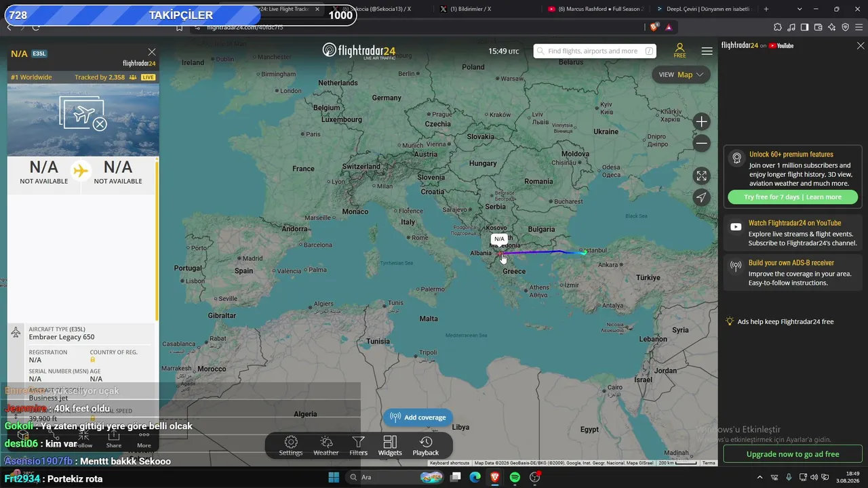Open Brave browser from the taskbar
This screenshot has width=868, height=488.
(495, 477)
